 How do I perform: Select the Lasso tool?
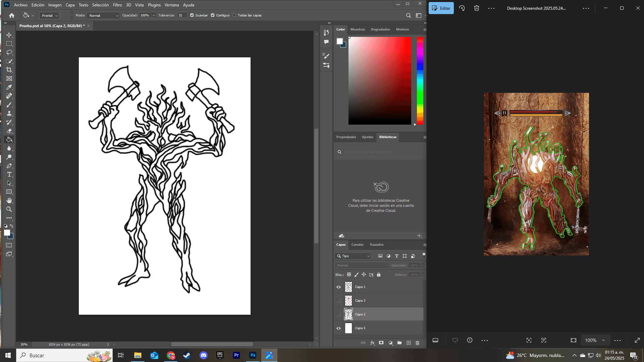9,52
